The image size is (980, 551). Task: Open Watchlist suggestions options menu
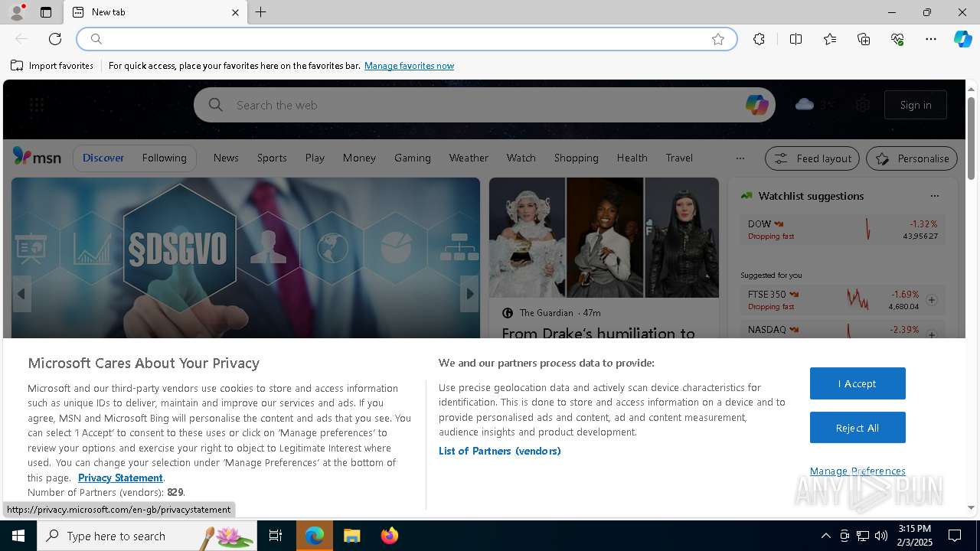pos(934,196)
